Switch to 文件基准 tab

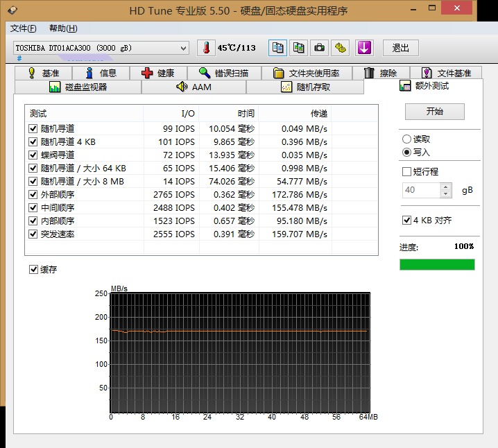pos(446,73)
